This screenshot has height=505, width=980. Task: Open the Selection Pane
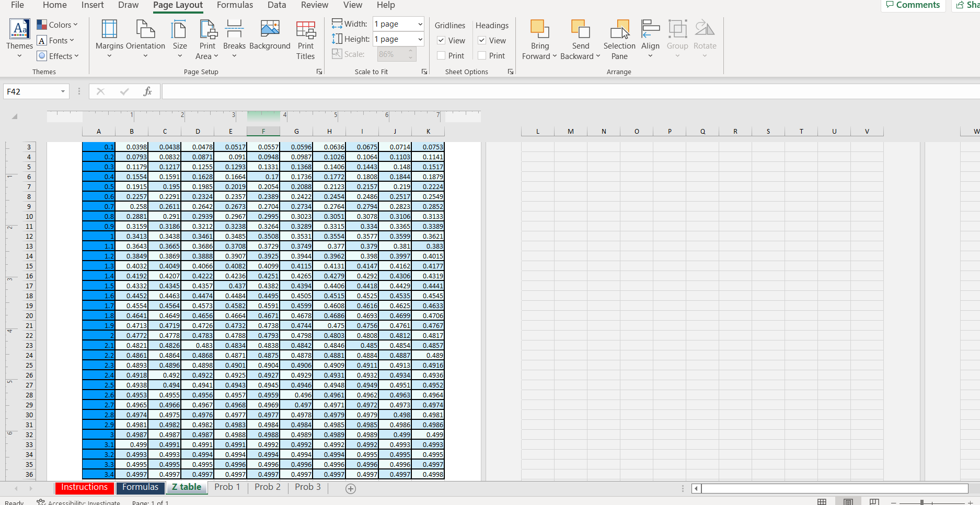tap(619, 39)
